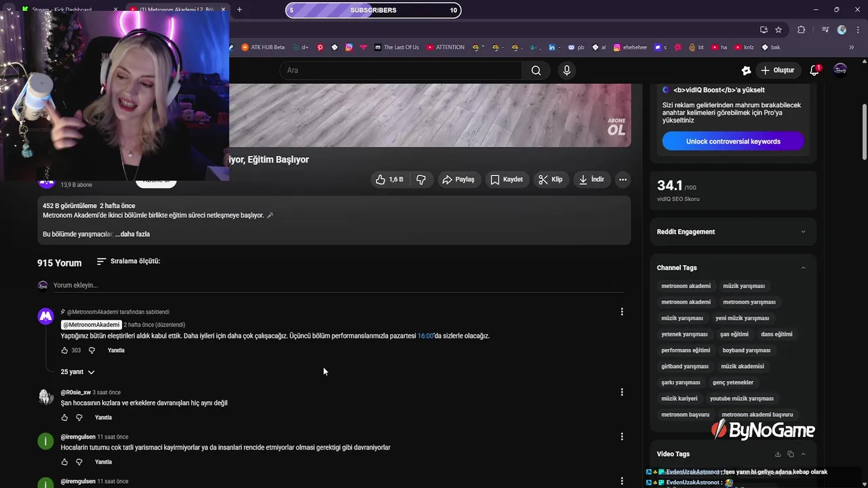Open the browser extensions puzzle icon
The height and width of the screenshot is (488, 868).
(x=802, y=30)
